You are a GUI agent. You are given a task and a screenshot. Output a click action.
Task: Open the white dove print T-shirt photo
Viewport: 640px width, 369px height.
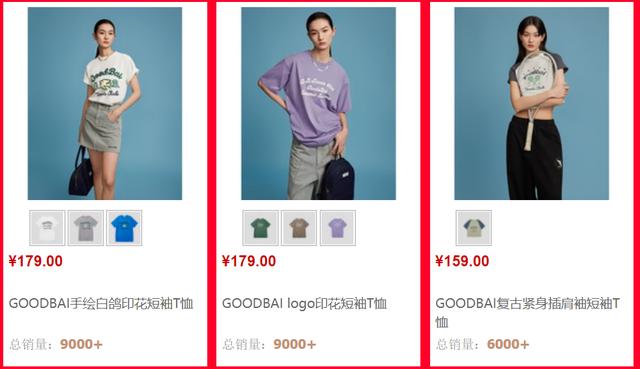(x=105, y=103)
